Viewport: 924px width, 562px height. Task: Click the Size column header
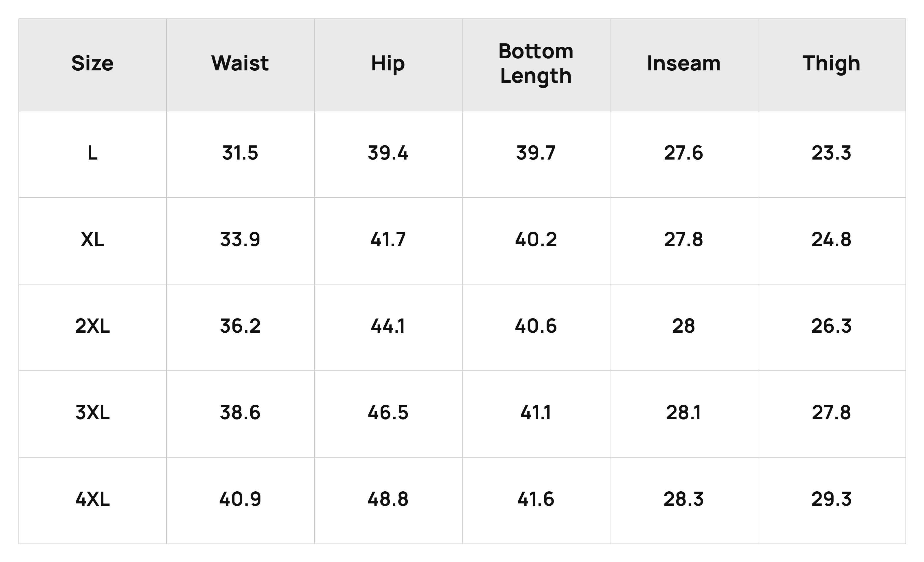click(x=93, y=64)
